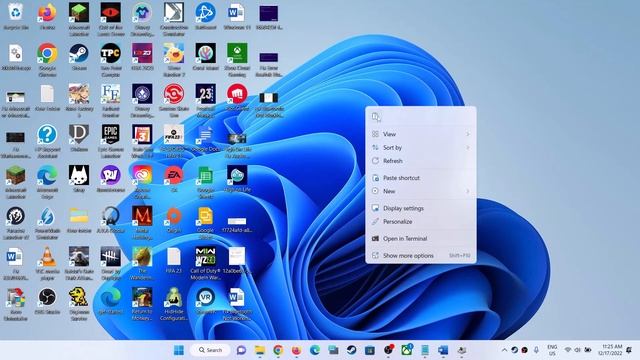
Task: Open Display settings from the context menu
Action: (x=420, y=208)
